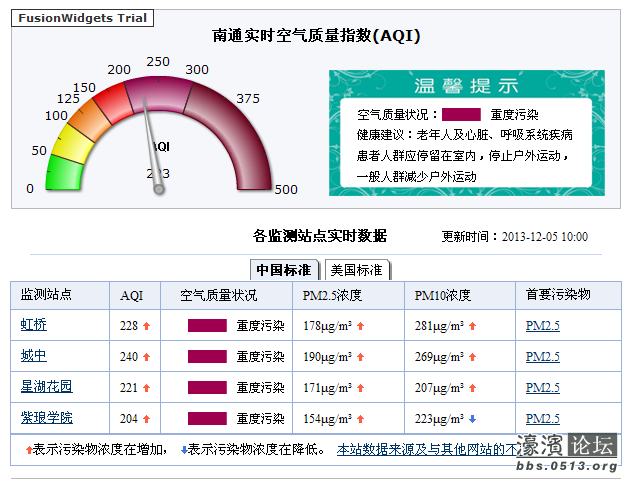Click the blue down arrow next to 223μg/m³

tap(473, 419)
